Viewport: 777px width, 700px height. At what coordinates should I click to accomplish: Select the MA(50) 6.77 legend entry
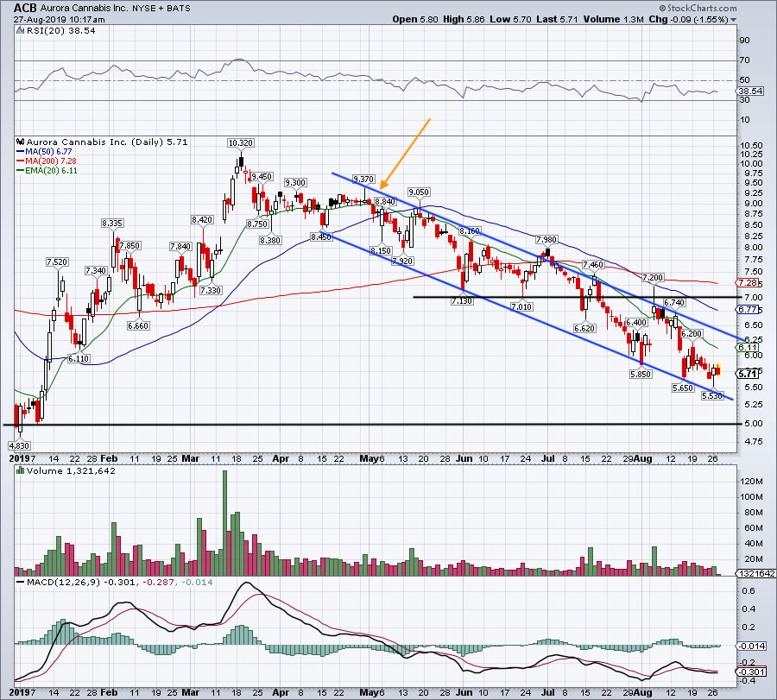44,152
